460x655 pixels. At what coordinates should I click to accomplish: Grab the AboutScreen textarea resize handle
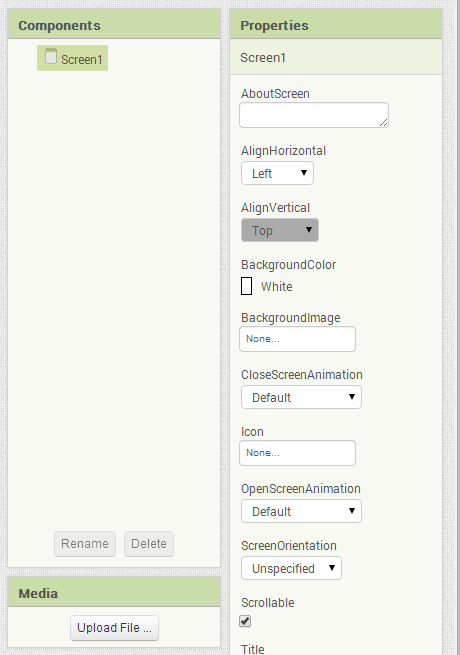click(384, 122)
